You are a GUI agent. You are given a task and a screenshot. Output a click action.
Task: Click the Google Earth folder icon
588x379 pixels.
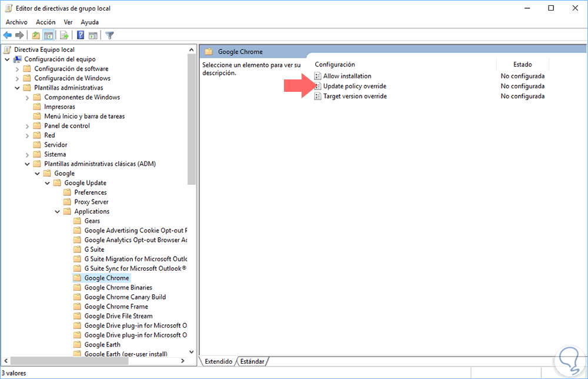pos(77,344)
